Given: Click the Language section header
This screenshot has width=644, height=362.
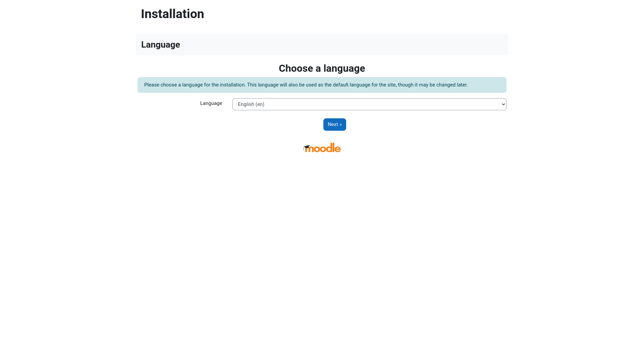Looking at the screenshot, I should (161, 45).
